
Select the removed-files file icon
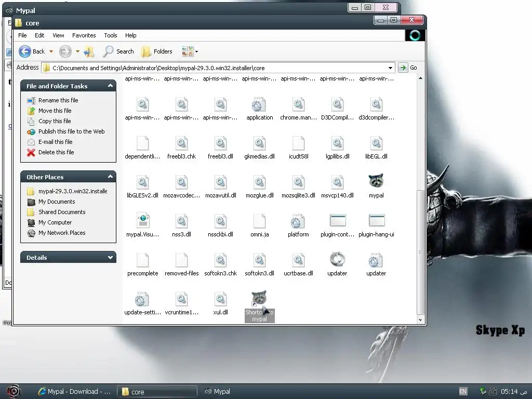(x=181, y=260)
